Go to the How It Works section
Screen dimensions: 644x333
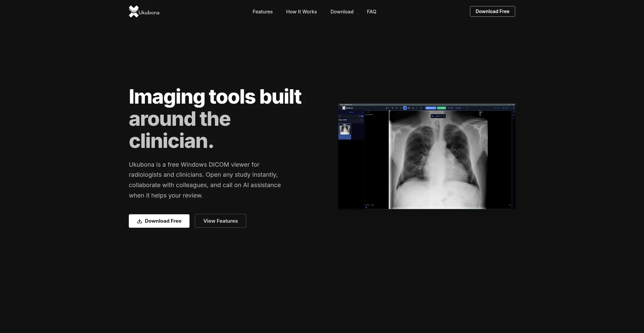(301, 12)
